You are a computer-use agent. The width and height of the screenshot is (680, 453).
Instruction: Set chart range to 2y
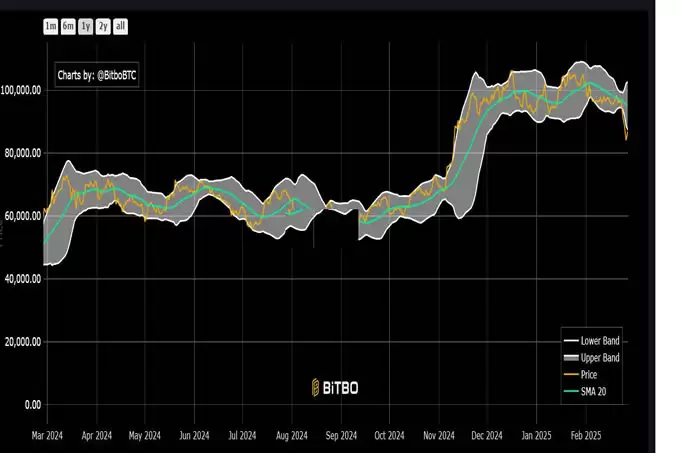pos(103,26)
